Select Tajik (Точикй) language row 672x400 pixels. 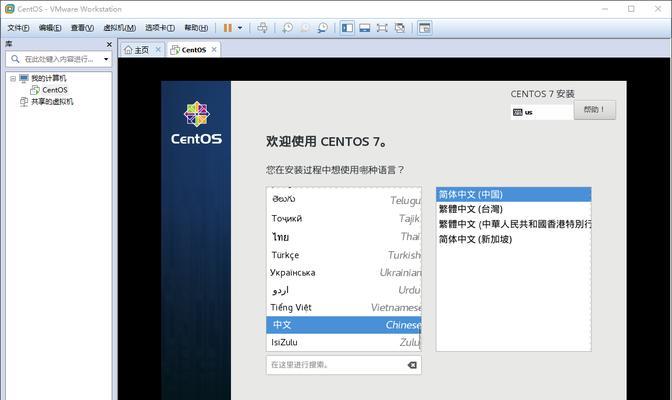(344, 218)
